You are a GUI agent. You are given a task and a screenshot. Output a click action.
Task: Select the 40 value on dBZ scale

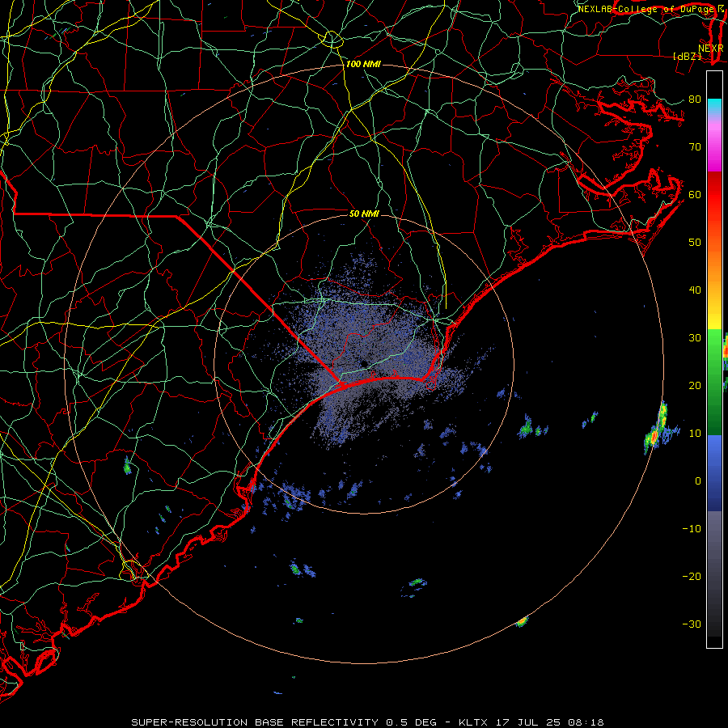coord(695,290)
